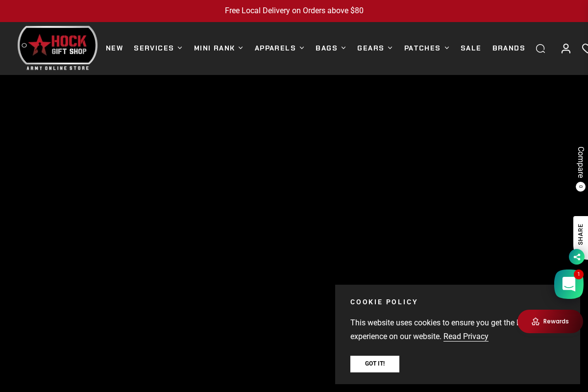Expand the GEARS dropdown chevron
588x392 pixels.
390,48
